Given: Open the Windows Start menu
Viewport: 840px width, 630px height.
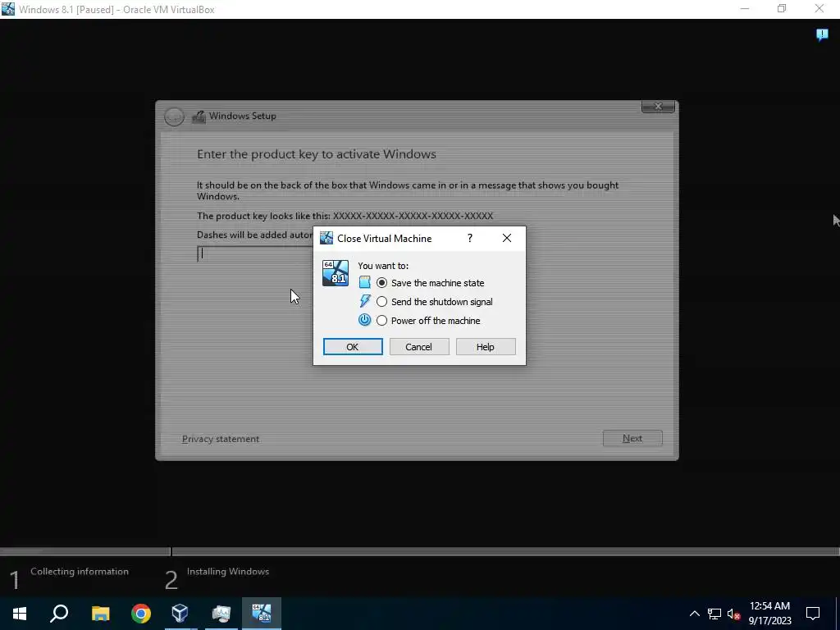Looking at the screenshot, I should point(20,614).
